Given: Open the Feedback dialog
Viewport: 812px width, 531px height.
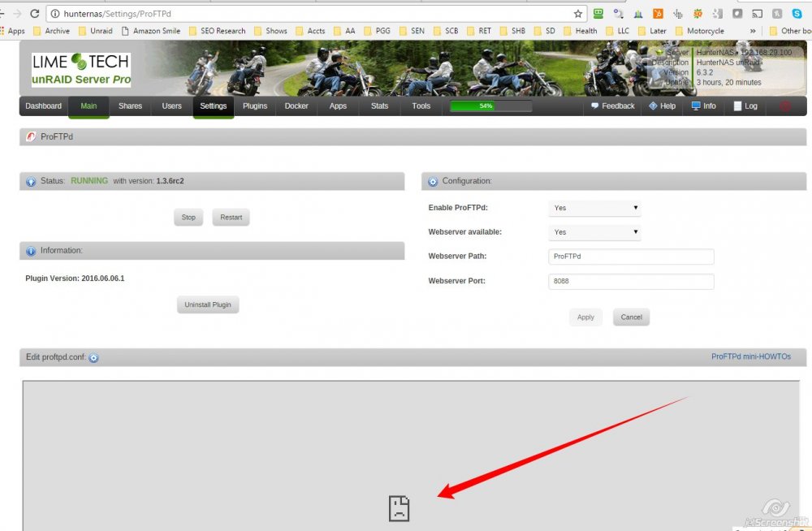Looking at the screenshot, I should pos(612,106).
